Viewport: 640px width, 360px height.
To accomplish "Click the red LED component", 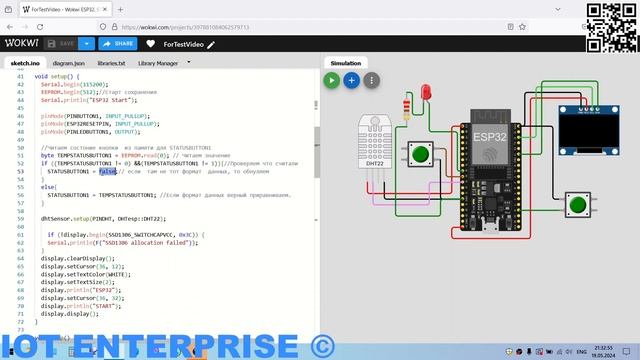I will tap(426, 92).
